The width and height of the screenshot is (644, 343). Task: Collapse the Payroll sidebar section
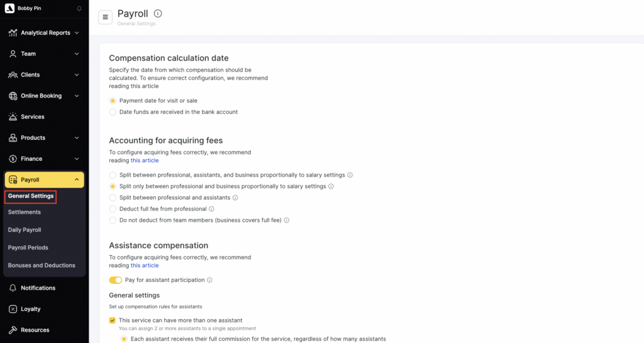tap(77, 180)
